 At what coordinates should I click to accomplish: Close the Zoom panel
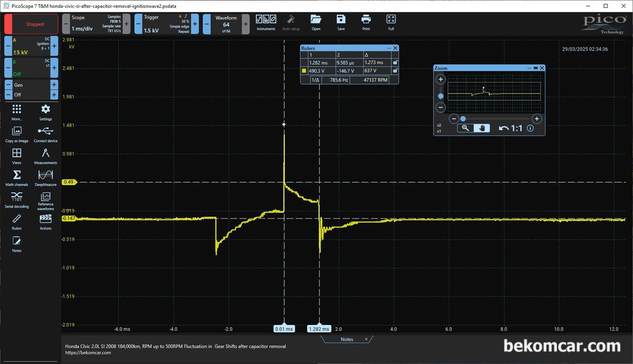(x=542, y=68)
